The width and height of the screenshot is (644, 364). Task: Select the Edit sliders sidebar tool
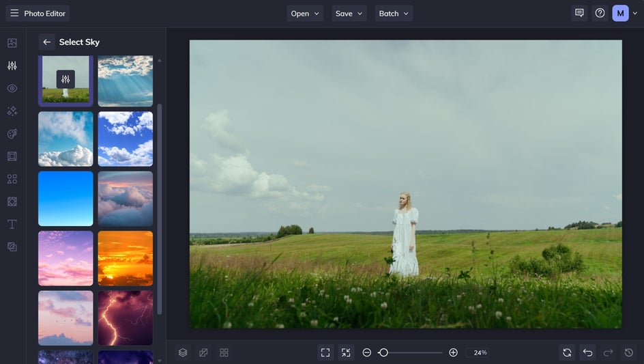(12, 66)
